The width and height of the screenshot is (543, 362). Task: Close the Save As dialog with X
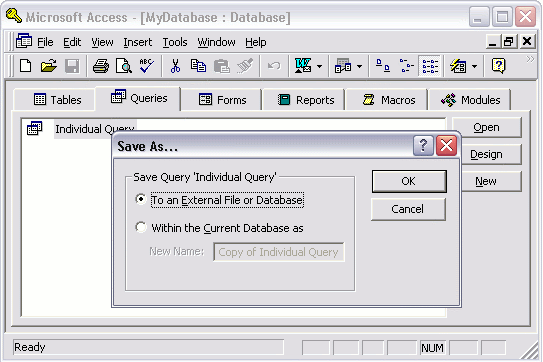446,145
